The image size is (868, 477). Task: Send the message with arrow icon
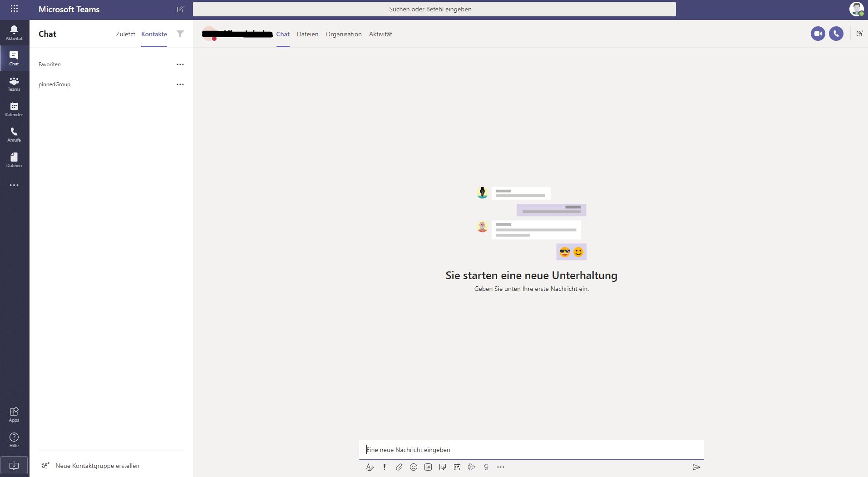[696, 467]
